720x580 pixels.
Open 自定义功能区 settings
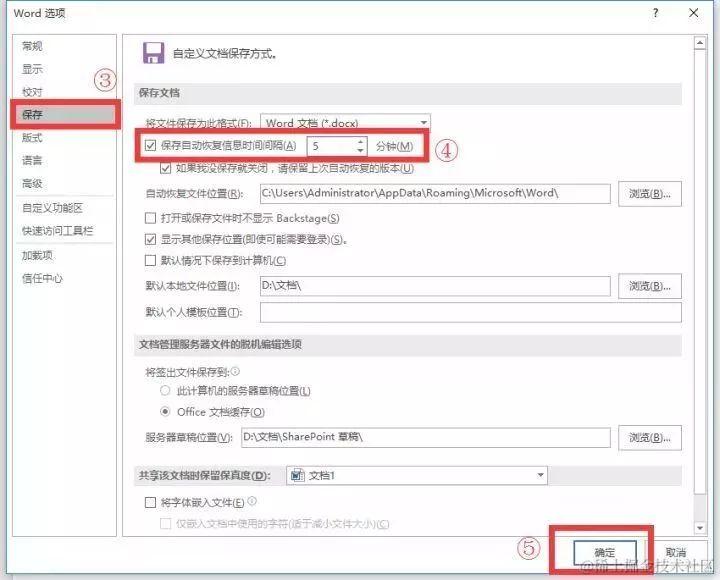click(52, 208)
